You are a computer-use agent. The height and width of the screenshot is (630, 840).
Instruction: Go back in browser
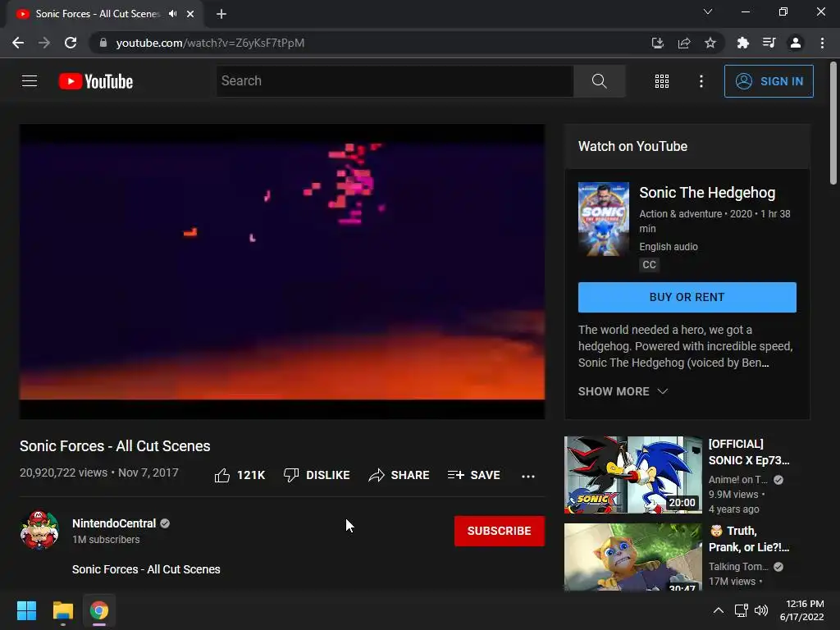point(18,43)
